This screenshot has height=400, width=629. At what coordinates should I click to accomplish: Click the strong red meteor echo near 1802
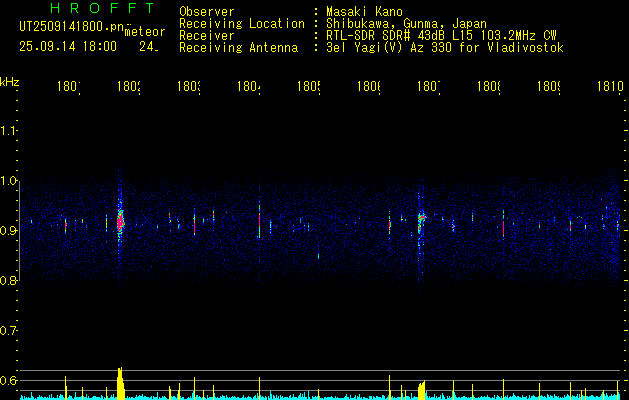coord(120,221)
